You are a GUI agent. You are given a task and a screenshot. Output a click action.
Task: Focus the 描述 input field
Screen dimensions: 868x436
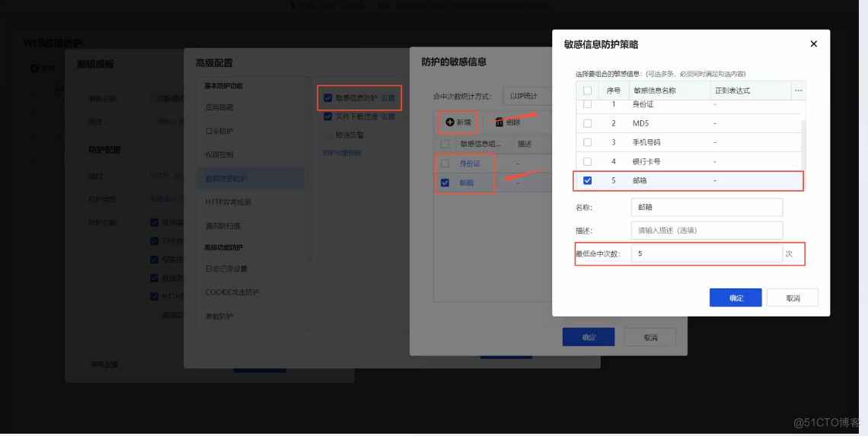pyautogui.click(x=707, y=230)
